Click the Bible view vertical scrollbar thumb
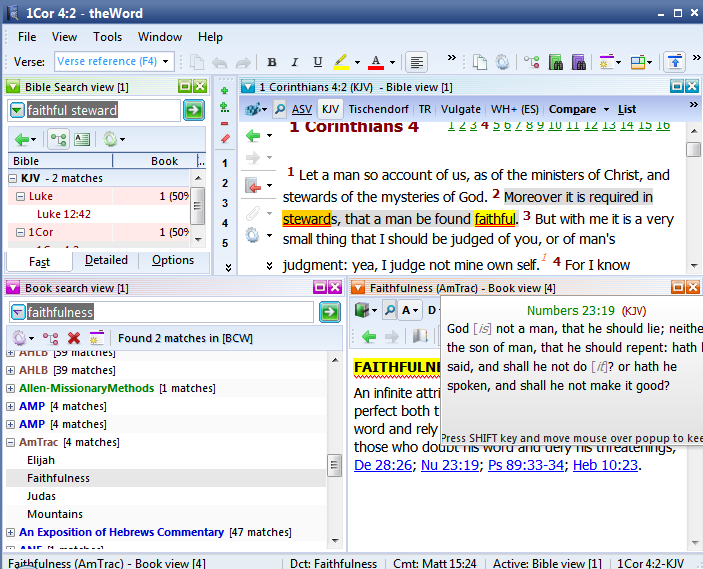703x569 pixels. click(694, 149)
